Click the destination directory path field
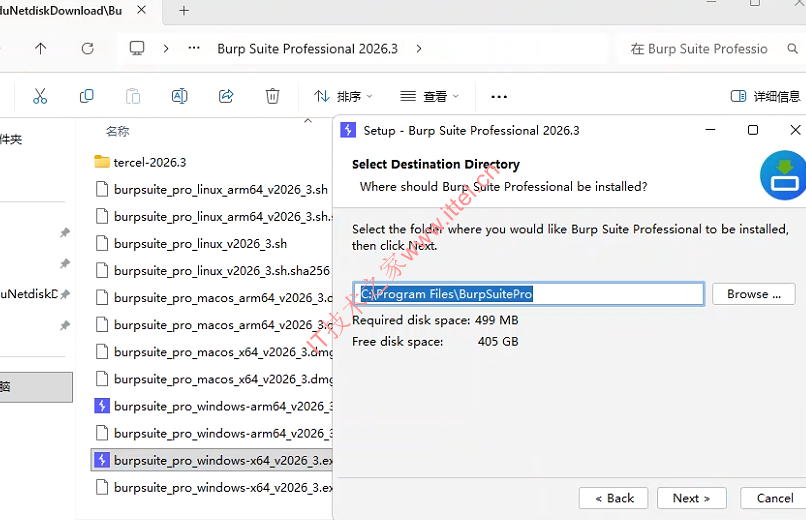 coord(530,294)
